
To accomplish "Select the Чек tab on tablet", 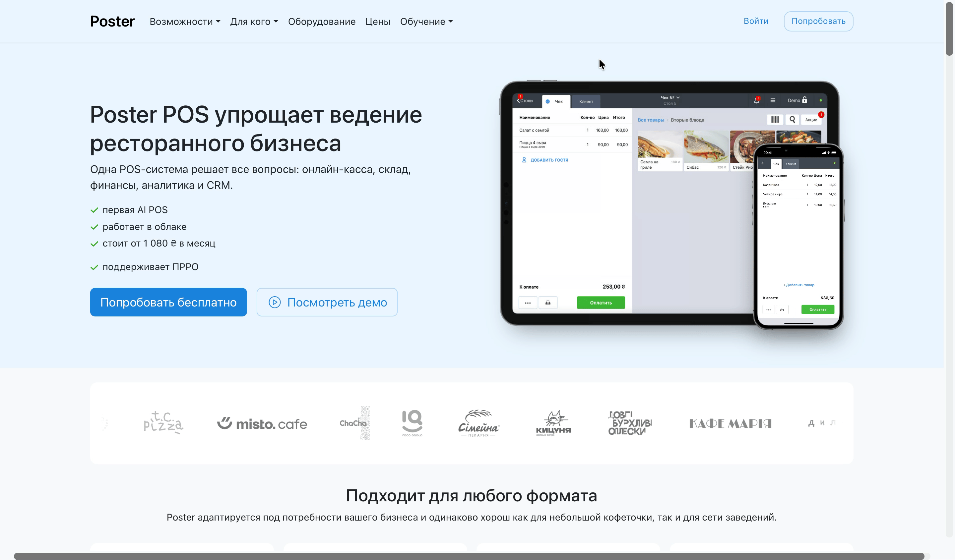I will [556, 101].
